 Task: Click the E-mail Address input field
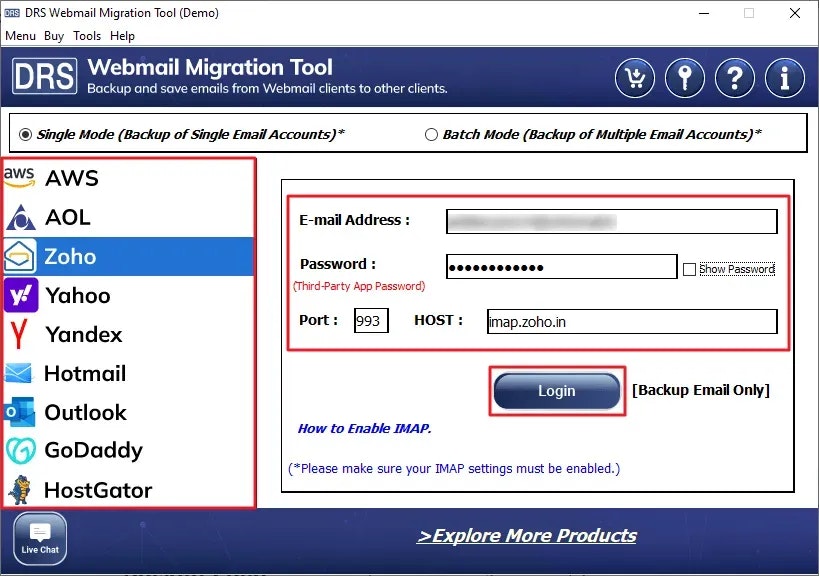point(612,221)
